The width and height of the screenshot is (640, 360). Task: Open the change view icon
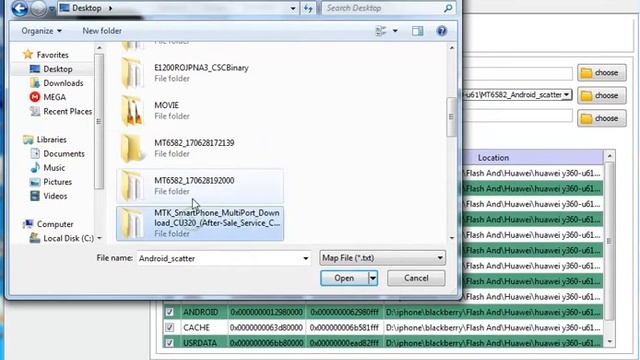pos(380,31)
